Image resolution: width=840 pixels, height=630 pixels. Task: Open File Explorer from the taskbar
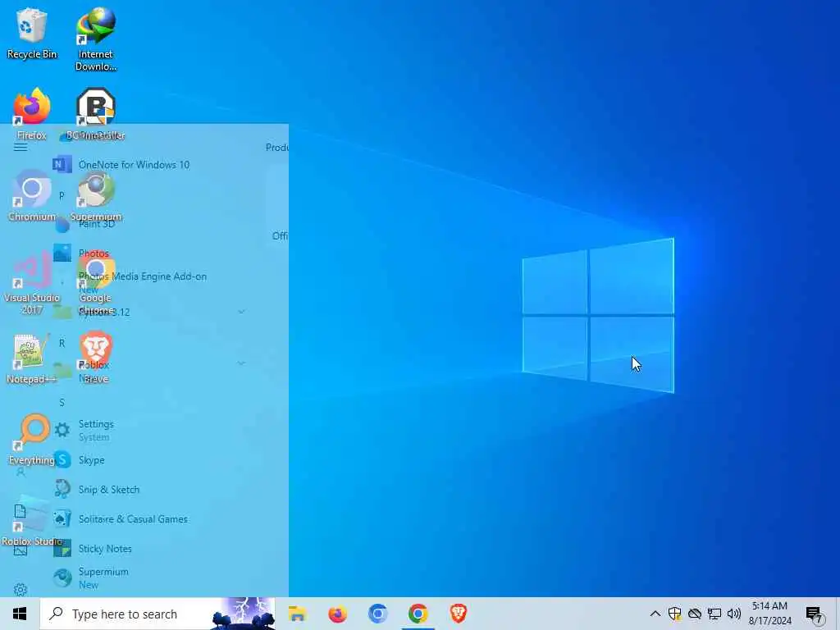tap(297, 614)
